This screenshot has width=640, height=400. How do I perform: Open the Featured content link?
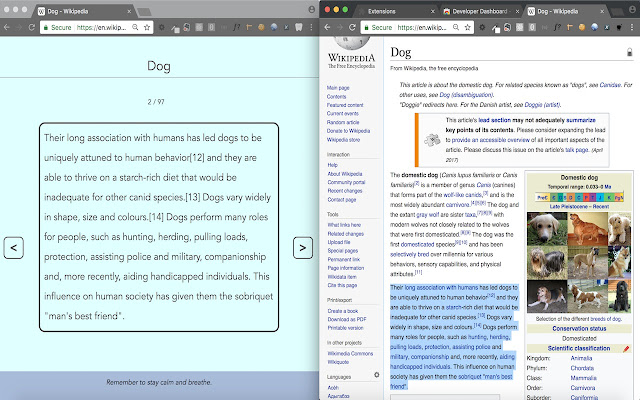pyautogui.click(x=345, y=105)
